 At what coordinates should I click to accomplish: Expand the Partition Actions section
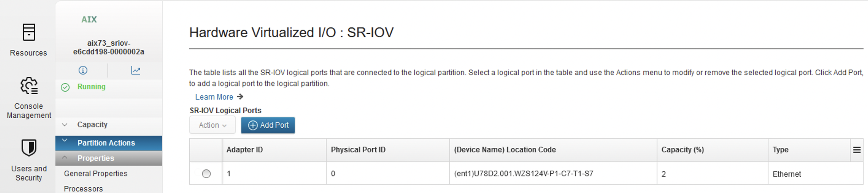[109, 143]
